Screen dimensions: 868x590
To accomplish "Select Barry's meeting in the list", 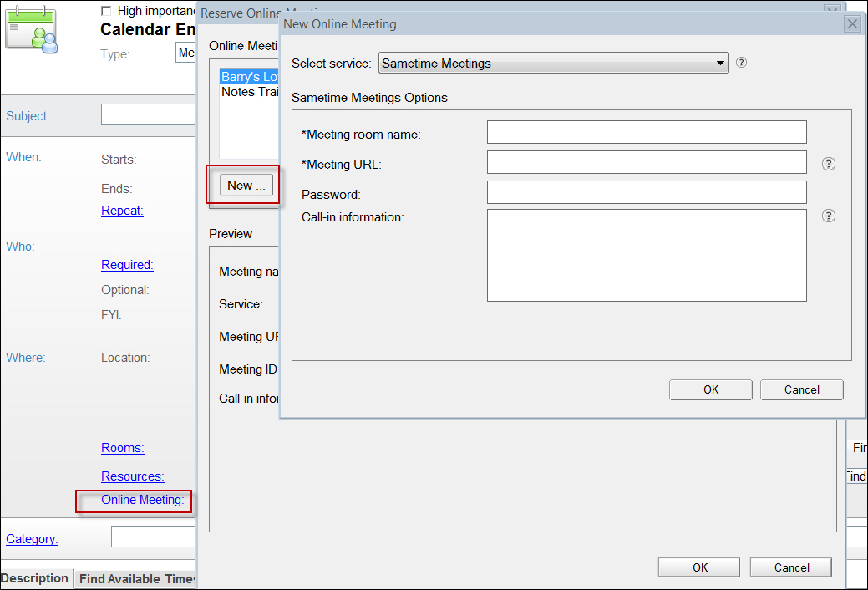I will point(250,76).
